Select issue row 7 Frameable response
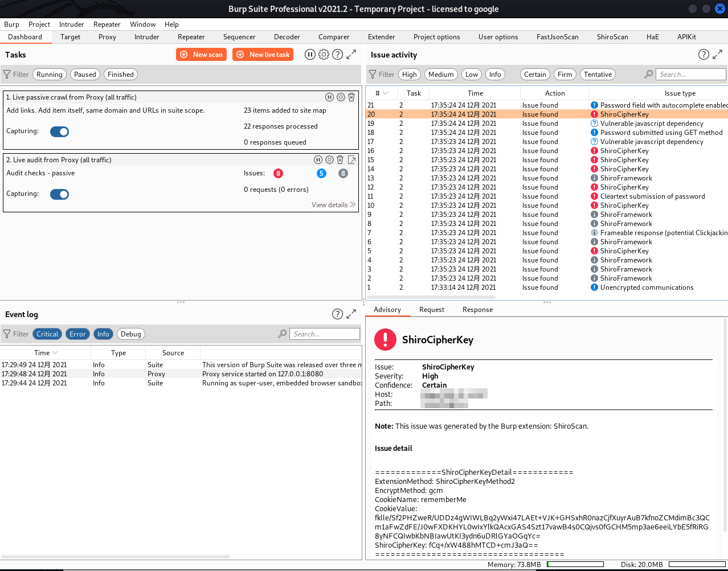The height and width of the screenshot is (571, 728). (x=546, y=232)
